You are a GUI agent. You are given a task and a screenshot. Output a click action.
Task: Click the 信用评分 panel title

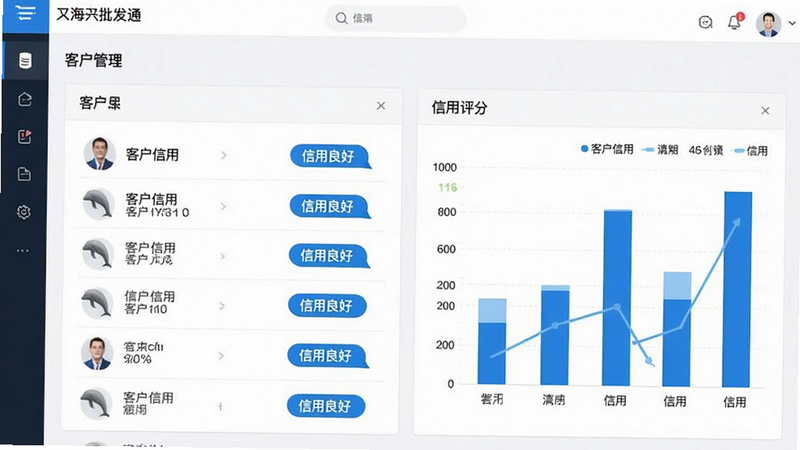tap(459, 108)
